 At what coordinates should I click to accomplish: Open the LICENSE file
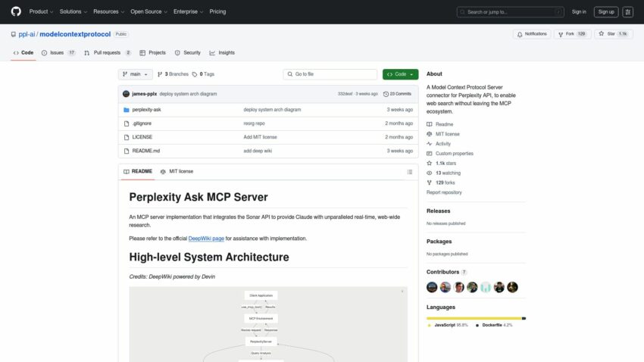tap(142, 137)
